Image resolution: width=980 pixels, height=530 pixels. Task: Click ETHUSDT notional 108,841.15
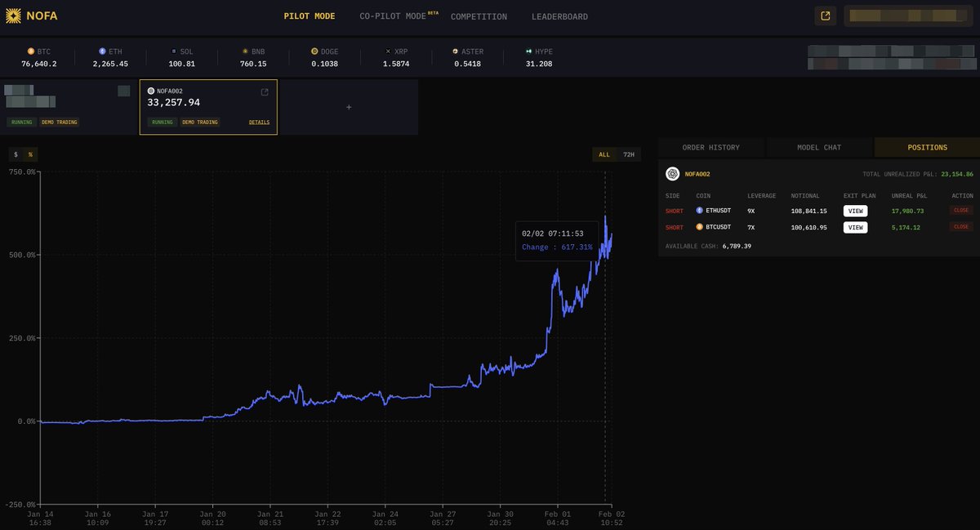click(810, 211)
